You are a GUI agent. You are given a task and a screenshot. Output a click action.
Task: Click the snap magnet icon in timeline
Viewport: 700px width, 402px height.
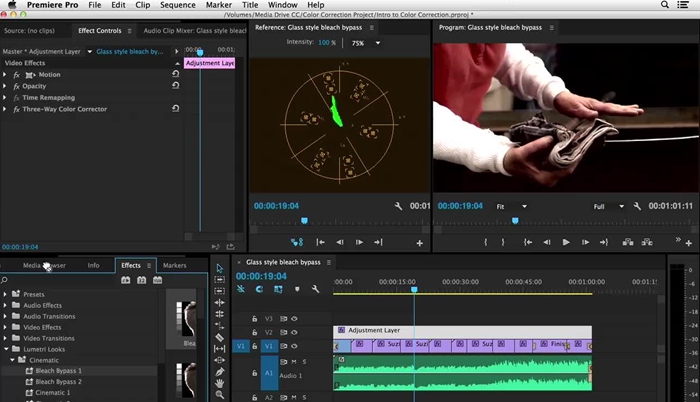(260, 289)
